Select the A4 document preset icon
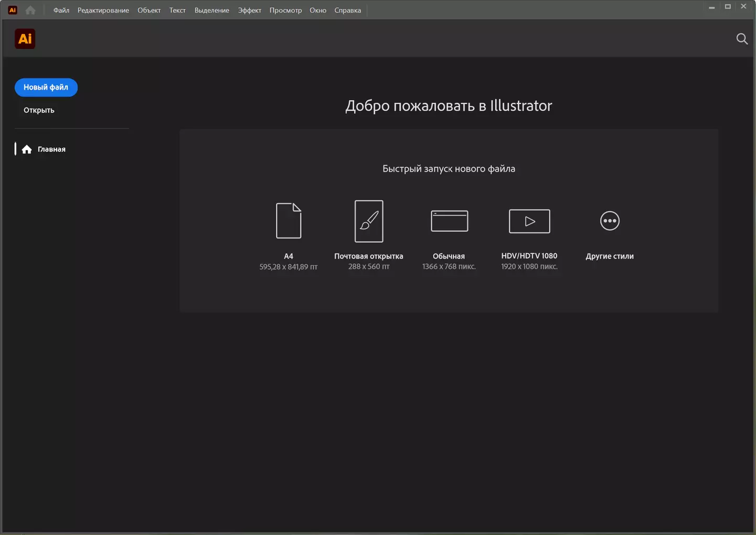756x535 pixels. 289,221
